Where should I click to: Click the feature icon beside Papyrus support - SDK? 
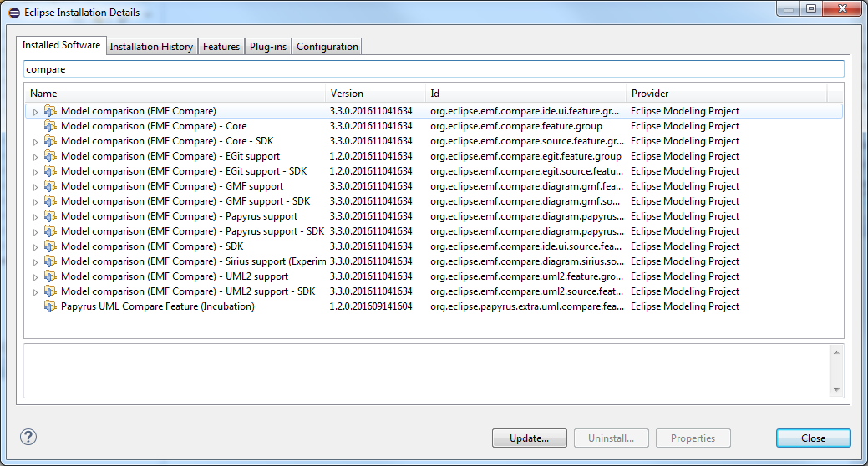(x=50, y=230)
